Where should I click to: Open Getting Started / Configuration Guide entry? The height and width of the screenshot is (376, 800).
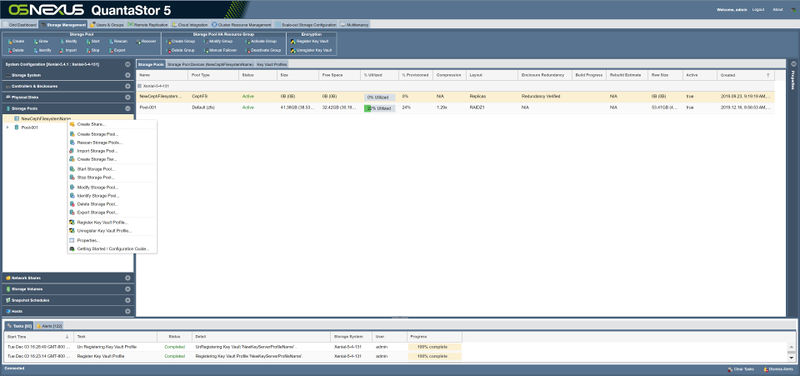(x=112, y=249)
